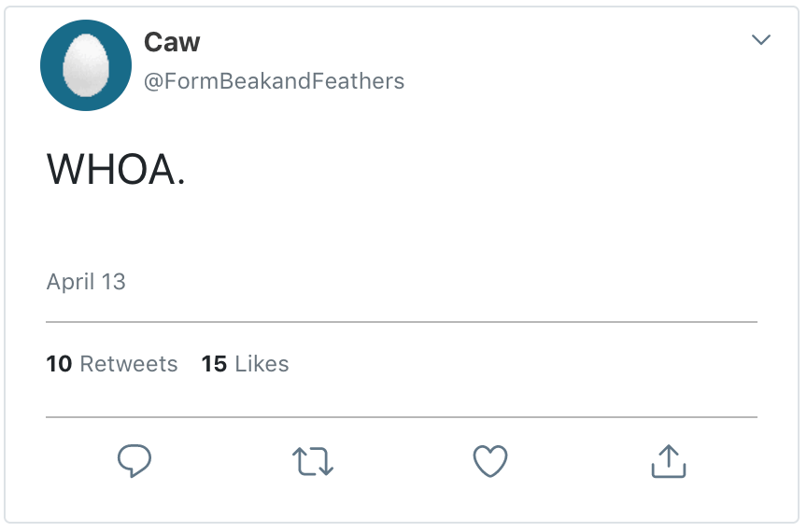Click the reply speech bubble icon

tap(134, 460)
